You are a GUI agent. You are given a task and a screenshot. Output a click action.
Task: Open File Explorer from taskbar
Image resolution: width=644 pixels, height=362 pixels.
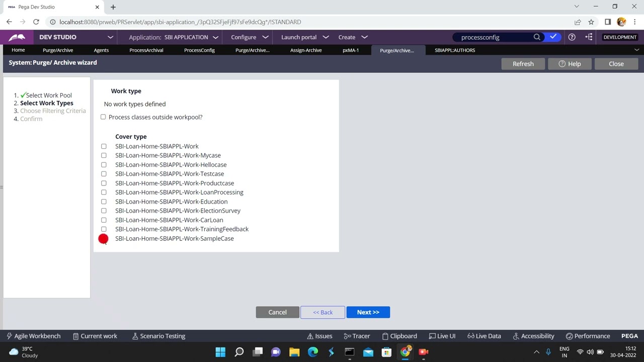[294, 352]
